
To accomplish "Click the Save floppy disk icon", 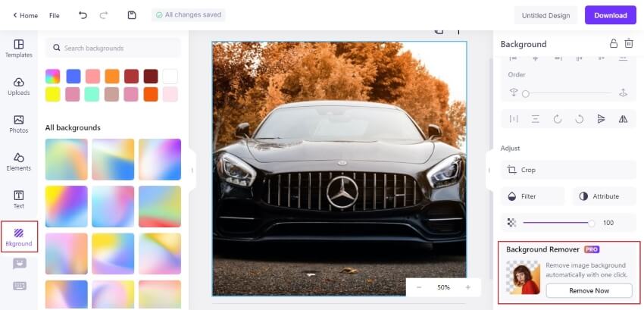I will coord(132,15).
